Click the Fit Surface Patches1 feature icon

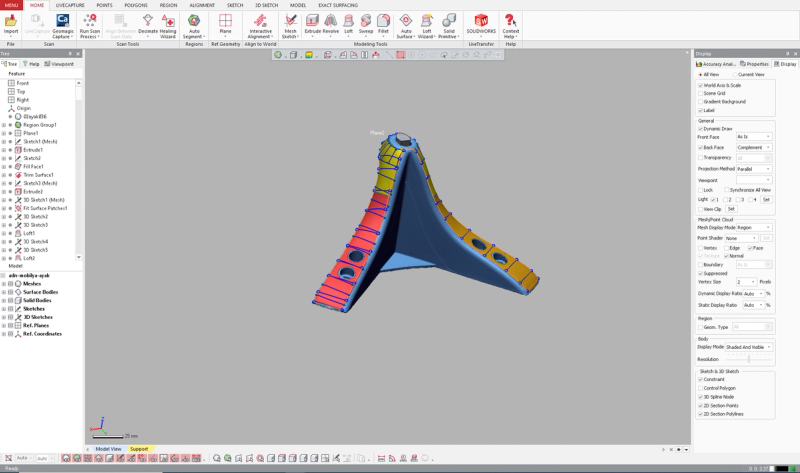pyautogui.click(x=18, y=208)
